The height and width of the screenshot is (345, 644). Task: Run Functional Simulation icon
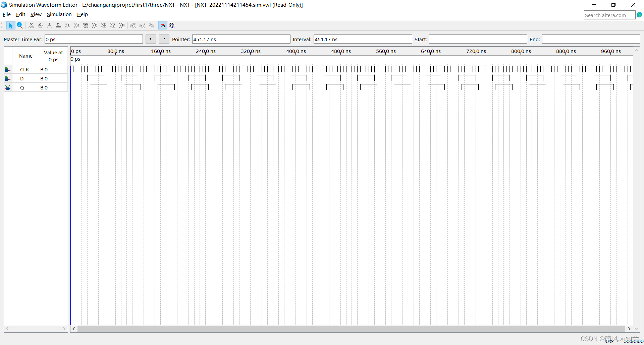[133, 25]
